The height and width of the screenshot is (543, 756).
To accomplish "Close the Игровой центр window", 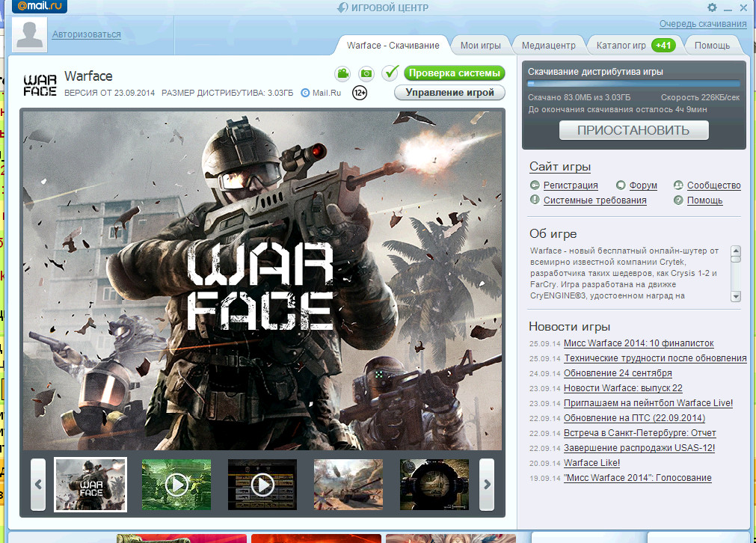I will 743,7.
